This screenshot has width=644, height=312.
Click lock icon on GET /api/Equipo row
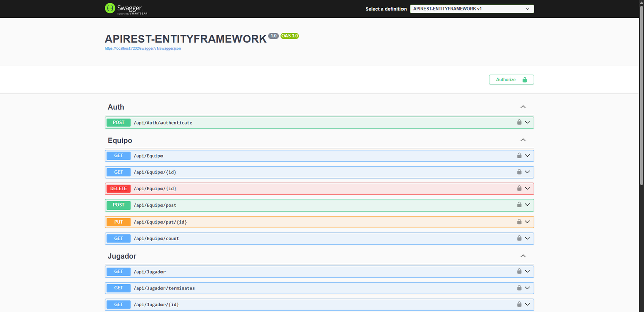pyautogui.click(x=519, y=156)
